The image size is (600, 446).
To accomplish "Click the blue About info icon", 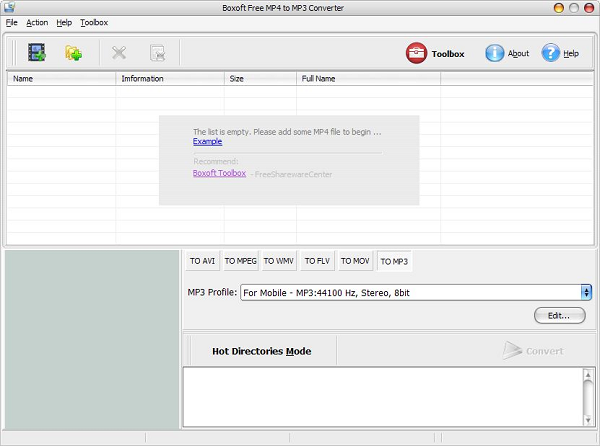I will click(x=494, y=53).
